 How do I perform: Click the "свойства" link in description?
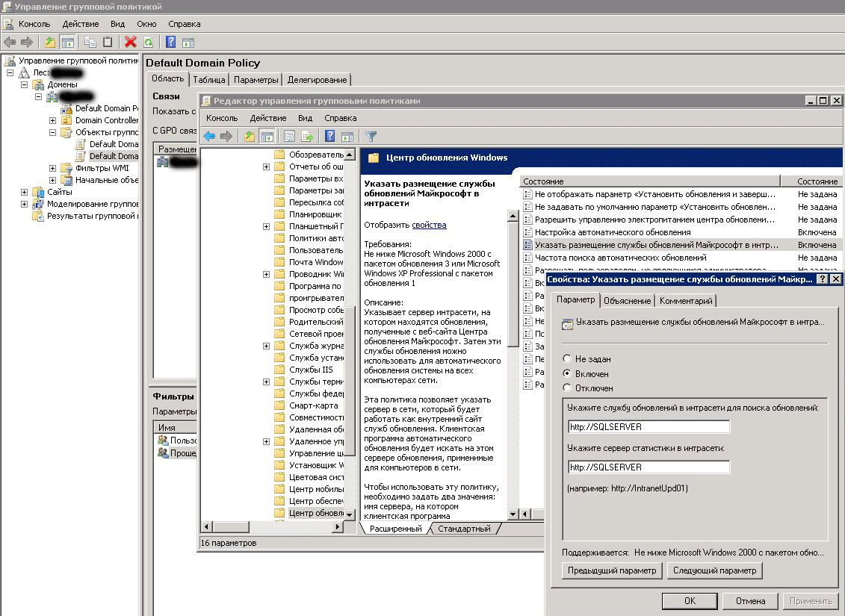coord(429,225)
